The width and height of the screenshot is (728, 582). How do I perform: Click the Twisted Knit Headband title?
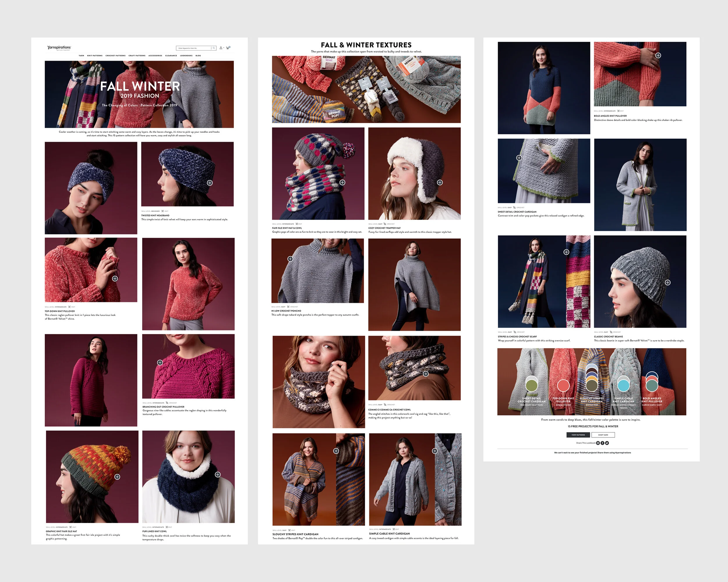click(155, 215)
